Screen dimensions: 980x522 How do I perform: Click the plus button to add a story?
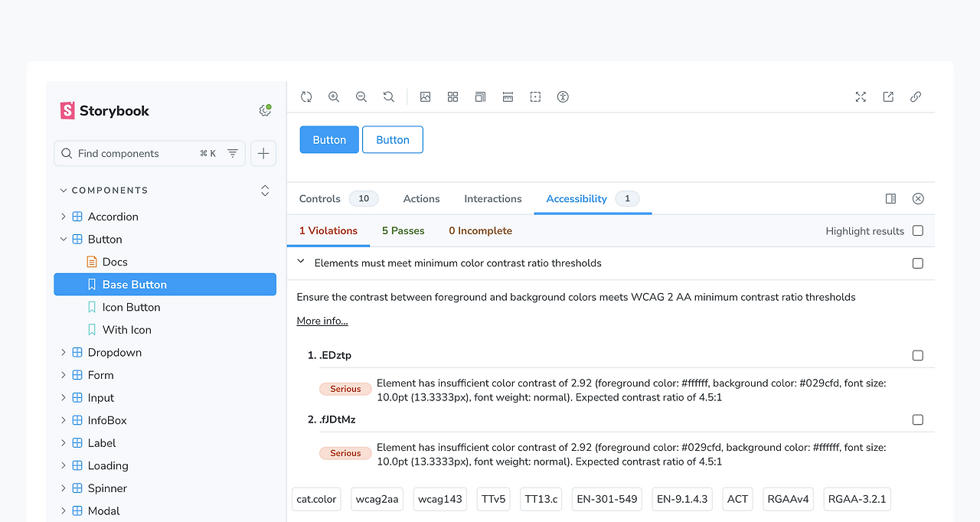pos(263,153)
